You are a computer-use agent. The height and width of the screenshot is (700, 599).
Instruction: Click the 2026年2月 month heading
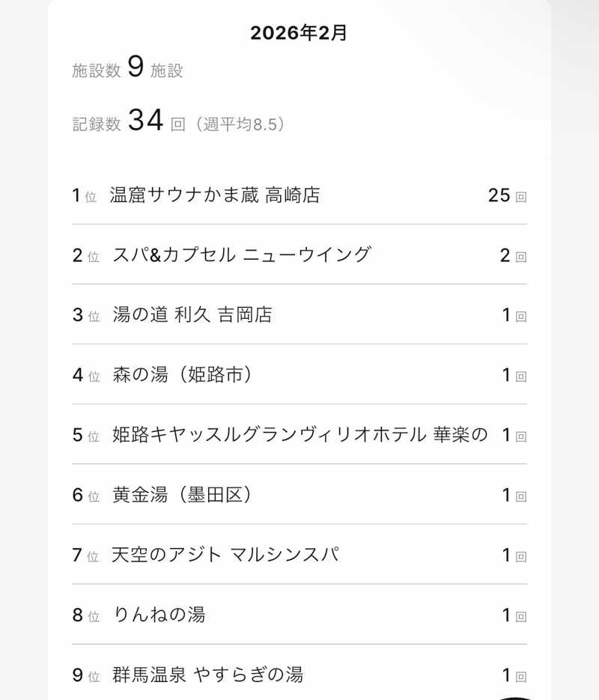tap(299, 33)
